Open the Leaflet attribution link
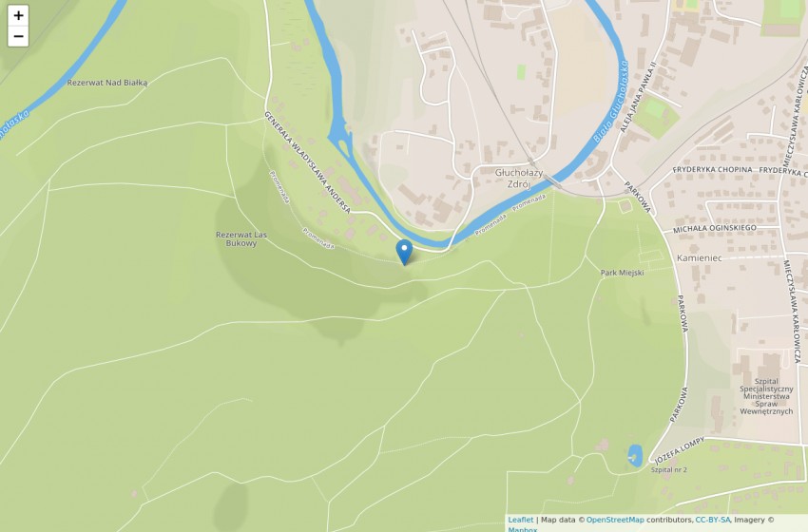Viewport: 808px width, 532px height. pos(521,520)
